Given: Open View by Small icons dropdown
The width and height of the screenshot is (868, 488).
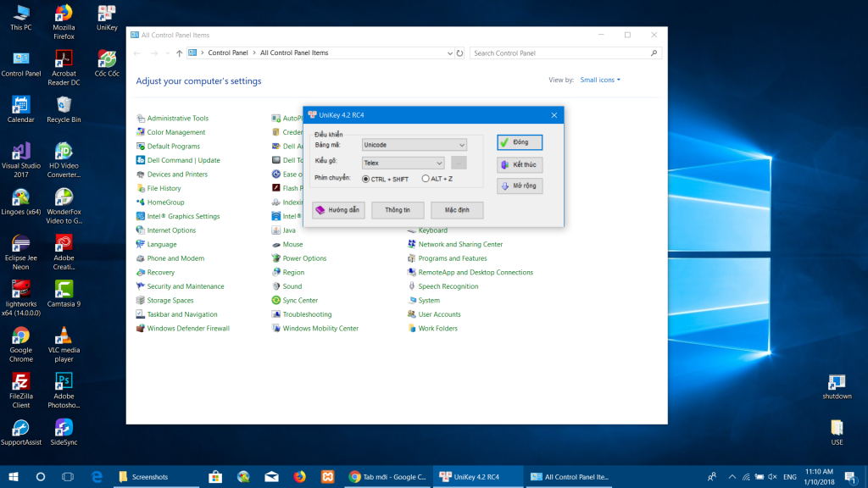Looking at the screenshot, I should click(600, 80).
